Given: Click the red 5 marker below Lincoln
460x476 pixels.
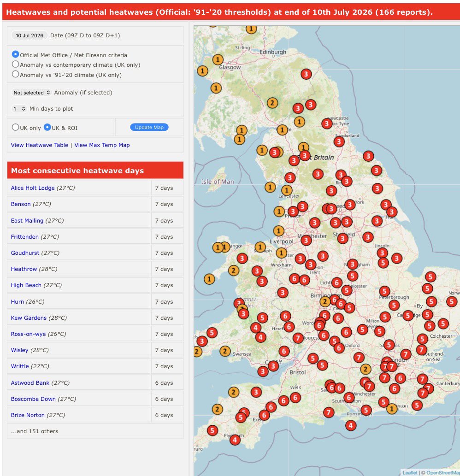Looking at the screenshot, I should 383,263.
